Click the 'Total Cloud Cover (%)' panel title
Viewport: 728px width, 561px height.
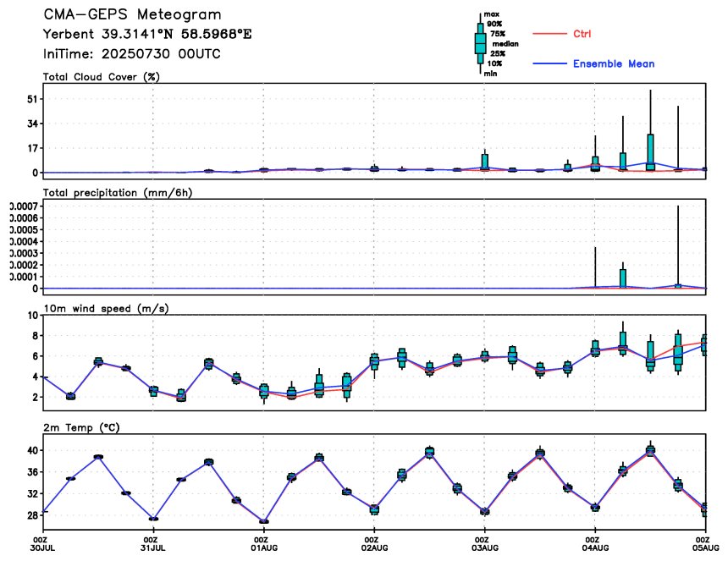pyautogui.click(x=102, y=77)
